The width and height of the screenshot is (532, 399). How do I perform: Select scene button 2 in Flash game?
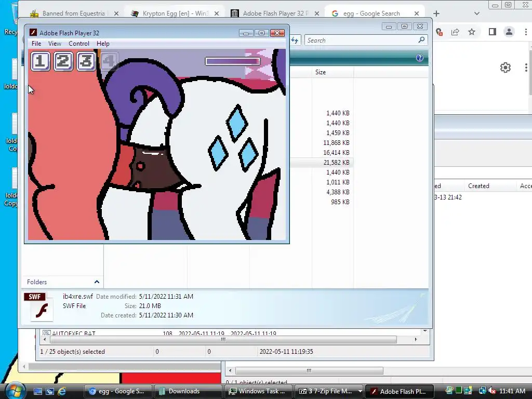coord(63,61)
